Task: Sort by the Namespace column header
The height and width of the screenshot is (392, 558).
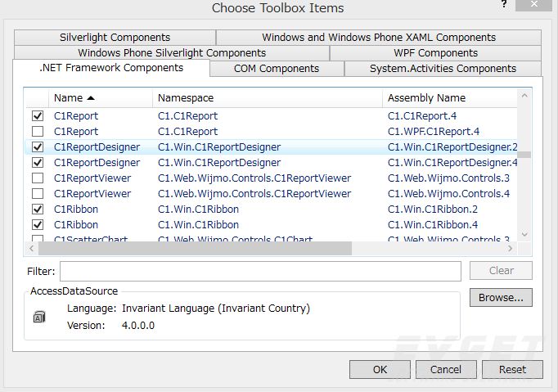Action: 268,98
